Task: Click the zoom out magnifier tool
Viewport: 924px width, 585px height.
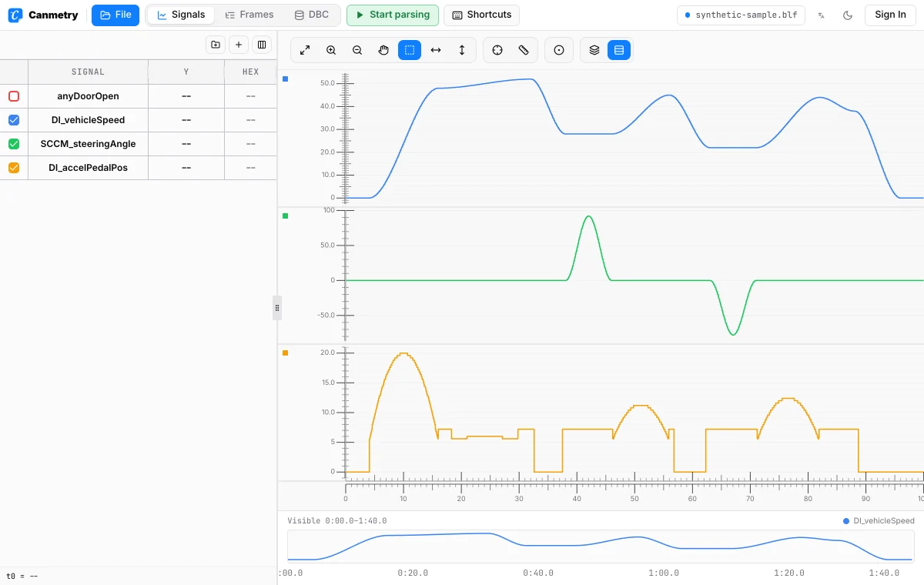Action: click(x=357, y=50)
